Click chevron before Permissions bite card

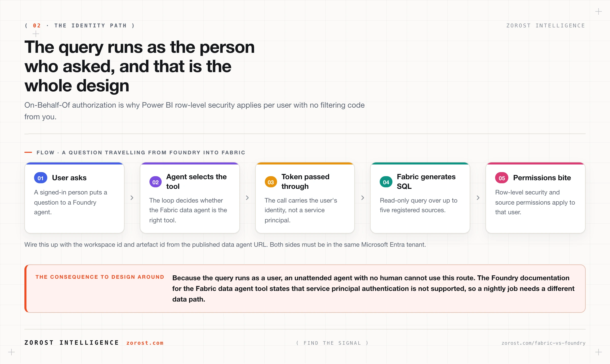click(478, 198)
